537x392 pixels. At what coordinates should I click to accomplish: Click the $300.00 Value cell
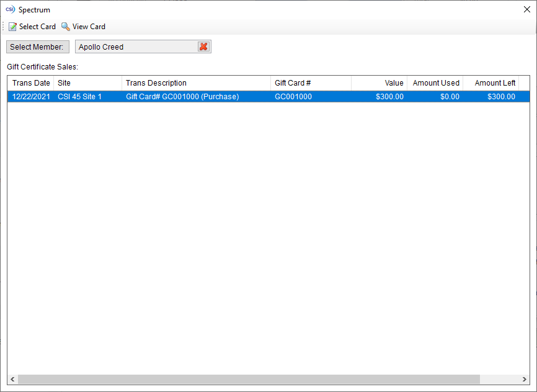tap(379, 97)
